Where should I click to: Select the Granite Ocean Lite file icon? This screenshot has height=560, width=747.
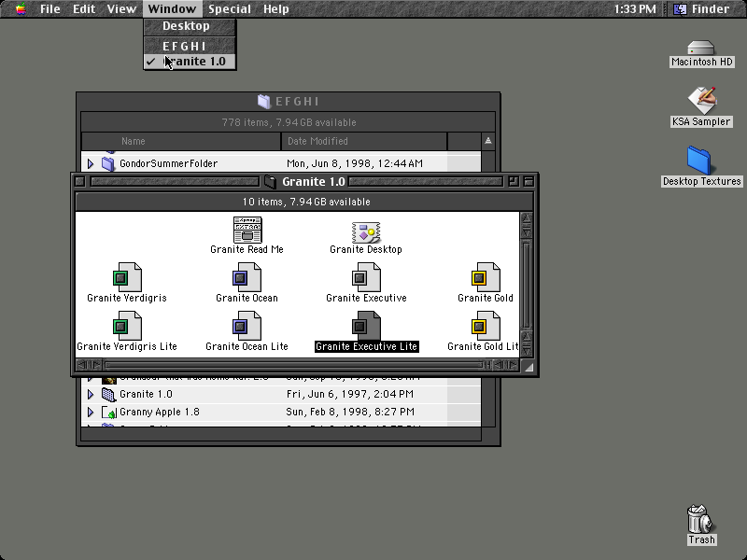point(247,326)
